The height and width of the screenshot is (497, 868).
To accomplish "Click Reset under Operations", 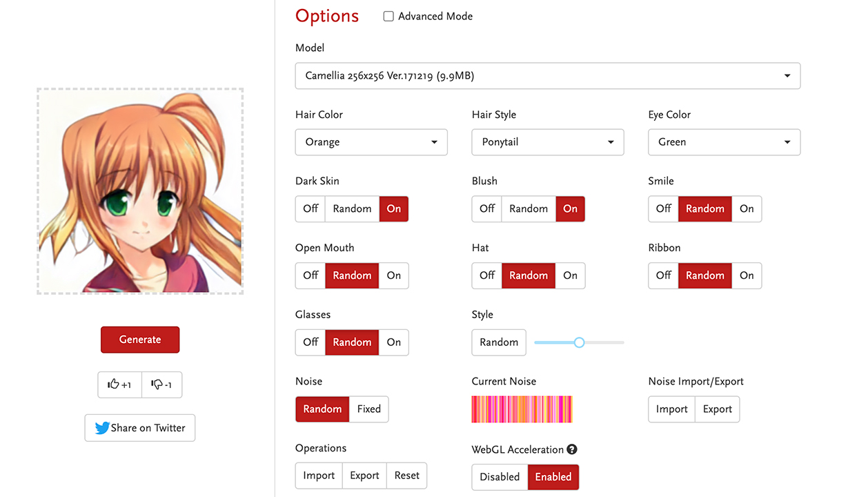I will (x=406, y=476).
